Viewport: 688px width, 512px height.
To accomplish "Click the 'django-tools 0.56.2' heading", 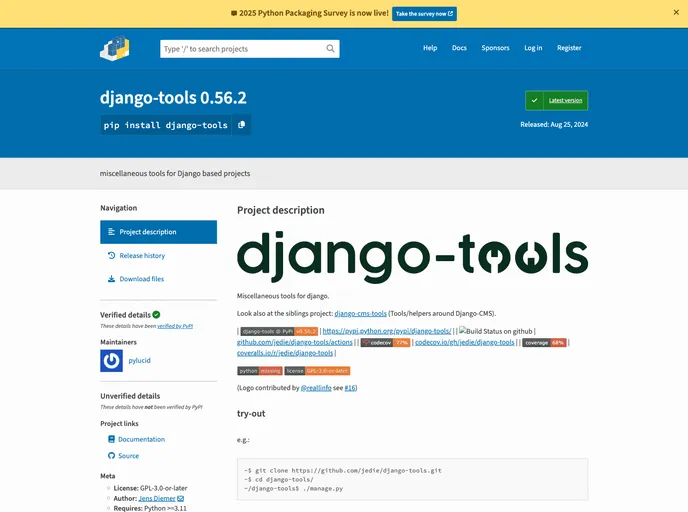I will tap(173, 98).
